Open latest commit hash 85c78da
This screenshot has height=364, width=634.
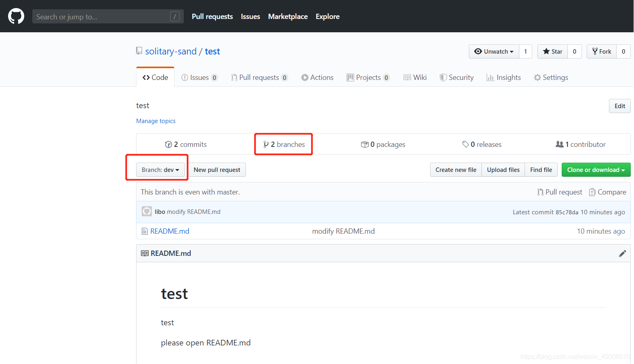click(x=567, y=212)
